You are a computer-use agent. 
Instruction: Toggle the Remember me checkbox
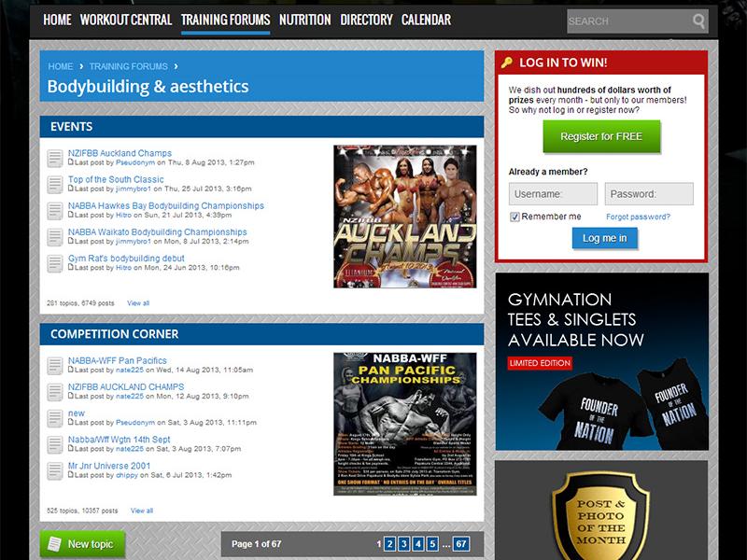coord(514,217)
